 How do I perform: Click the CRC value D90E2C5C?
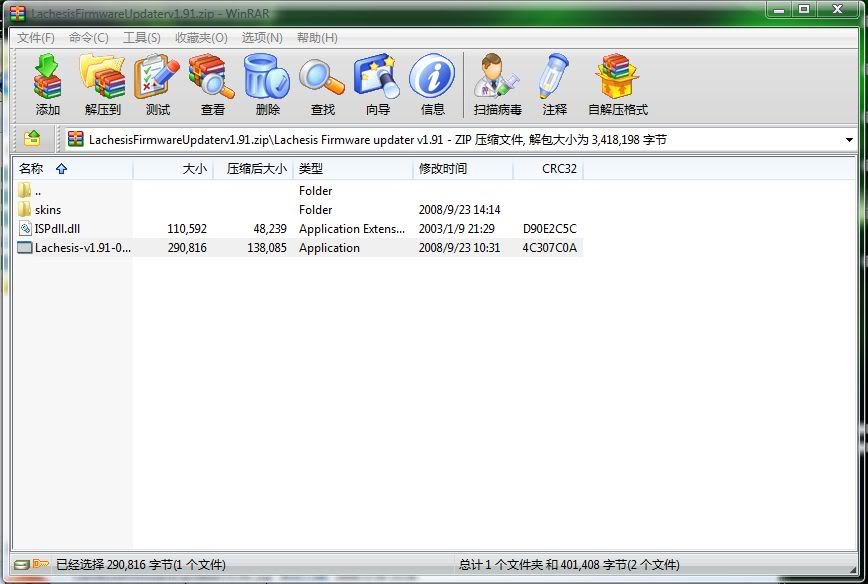(550, 229)
